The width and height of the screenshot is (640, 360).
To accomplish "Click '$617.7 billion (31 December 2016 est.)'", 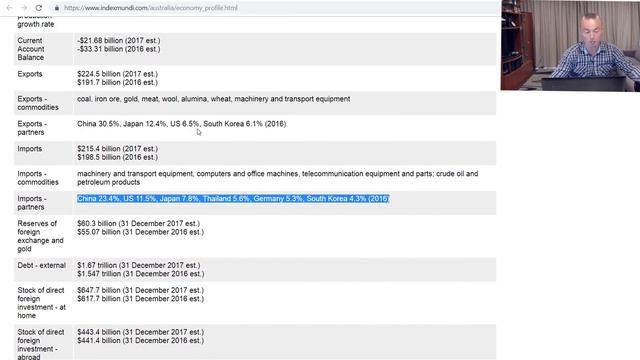I will click(140, 299).
